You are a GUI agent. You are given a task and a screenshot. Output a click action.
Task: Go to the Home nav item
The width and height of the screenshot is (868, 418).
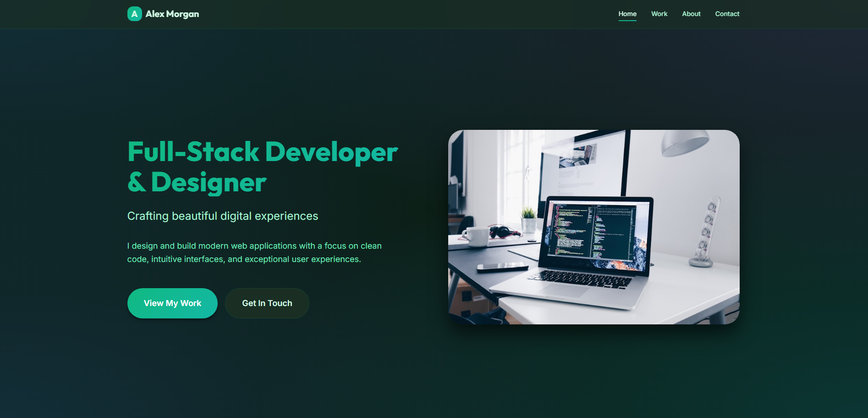tap(627, 14)
